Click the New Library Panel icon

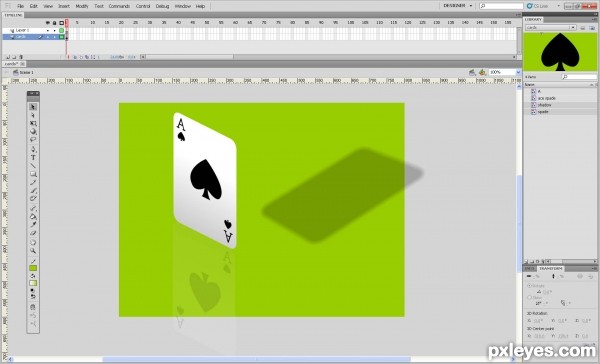point(592,28)
